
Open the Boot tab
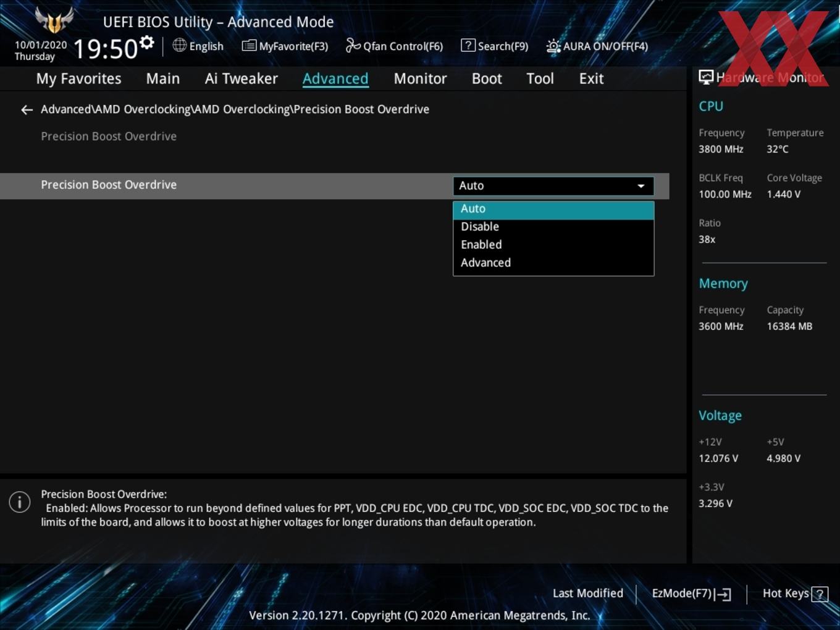coord(487,78)
